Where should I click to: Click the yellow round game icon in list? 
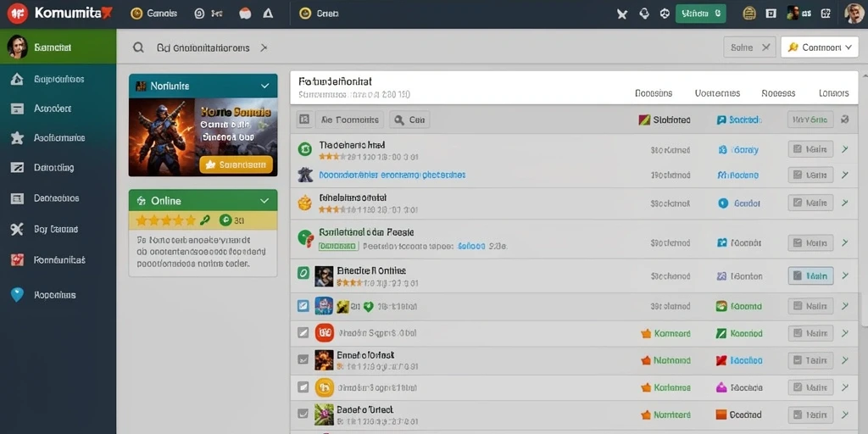325,387
